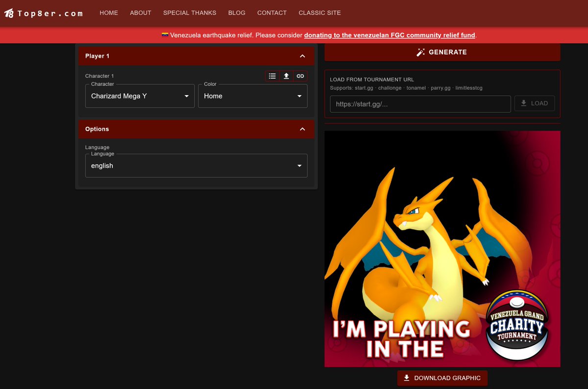This screenshot has height=389, width=588.
Task: Click the download icon beside Download Graphic
Action: pos(406,378)
